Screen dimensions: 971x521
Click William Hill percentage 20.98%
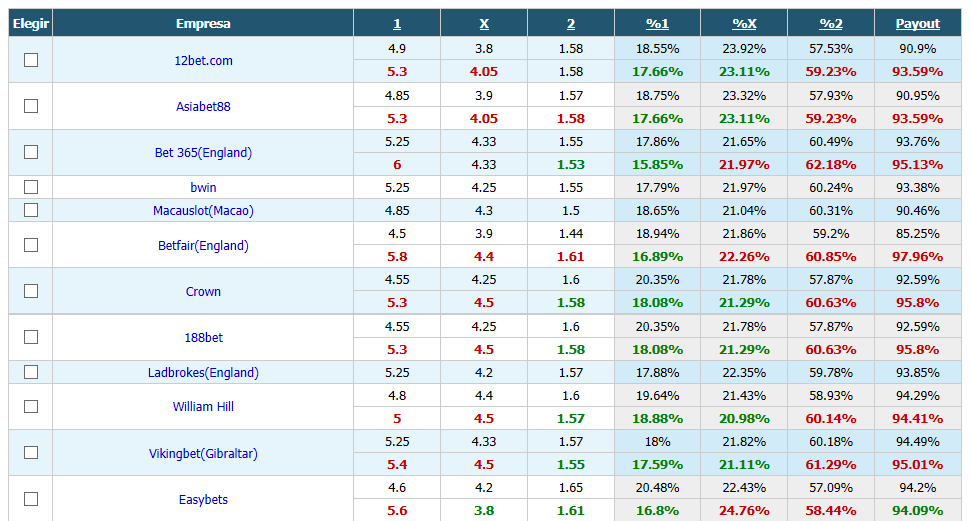tap(744, 419)
